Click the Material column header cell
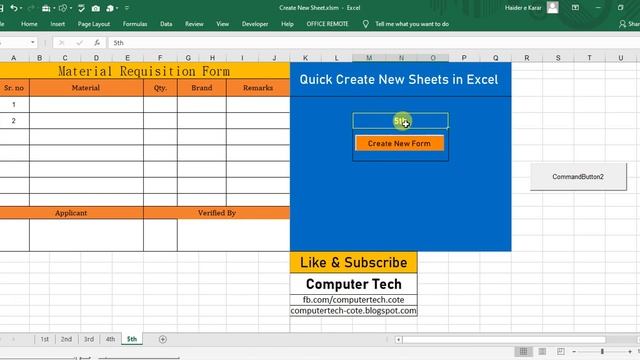Screen dimensions: 640x360 tap(86, 88)
